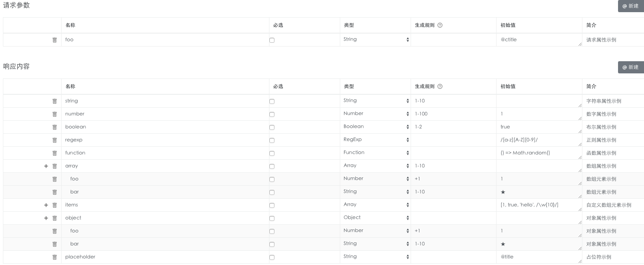The height and width of the screenshot is (265, 644).
Task: Edit the @title initial value field
Action: (539, 257)
